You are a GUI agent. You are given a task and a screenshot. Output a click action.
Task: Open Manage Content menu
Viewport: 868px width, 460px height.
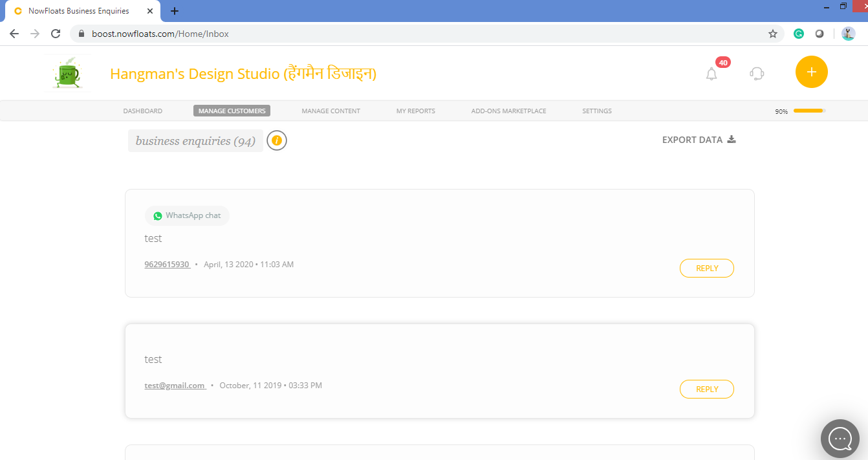[331, 111]
